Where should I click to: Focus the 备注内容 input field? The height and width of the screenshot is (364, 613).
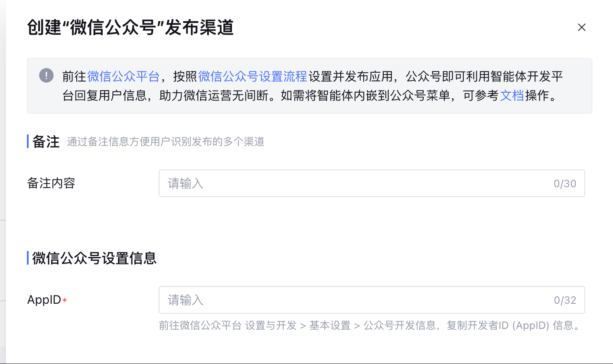(355, 183)
